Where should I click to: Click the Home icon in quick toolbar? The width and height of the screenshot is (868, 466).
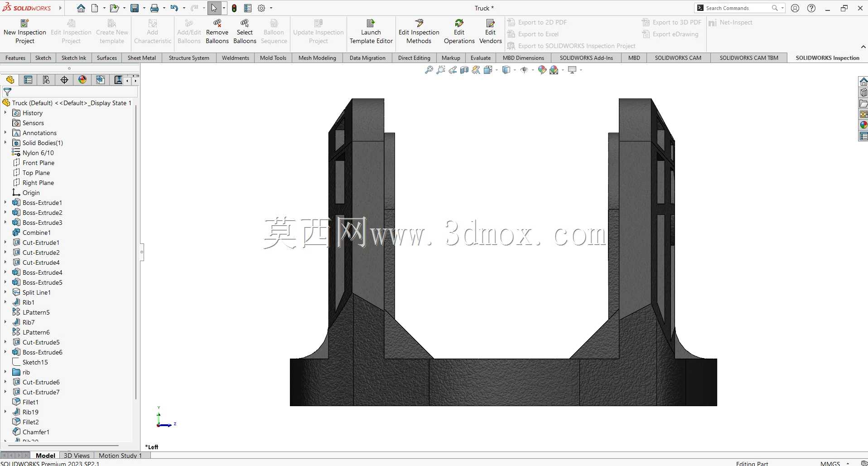pos(81,8)
